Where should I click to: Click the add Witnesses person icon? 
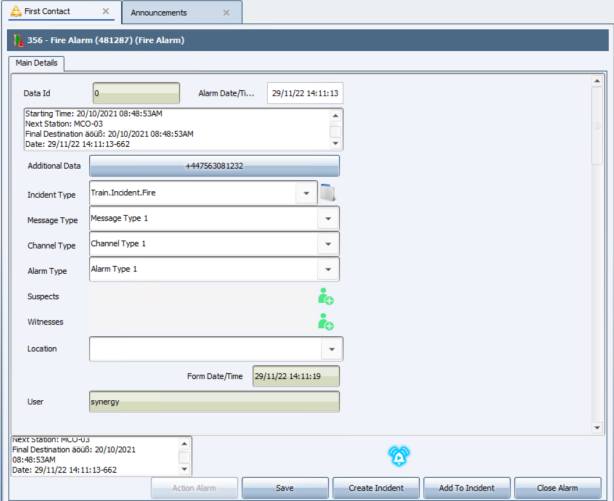(x=325, y=322)
